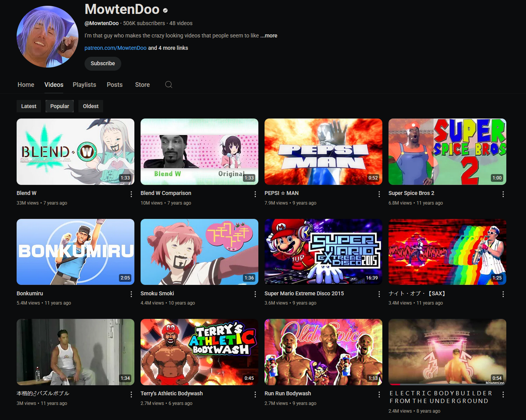Image resolution: width=526 pixels, height=420 pixels.
Task: Play Terry's Athletic Bodywash thumbnail
Action: [199, 352]
